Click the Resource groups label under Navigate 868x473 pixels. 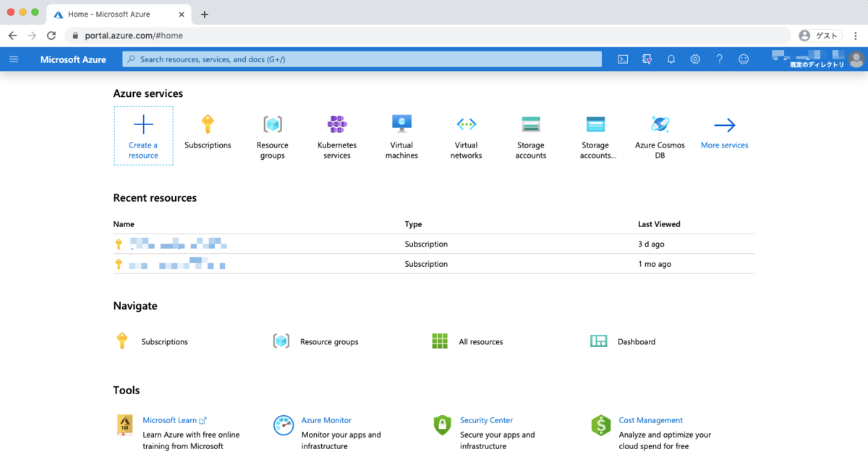(x=329, y=342)
